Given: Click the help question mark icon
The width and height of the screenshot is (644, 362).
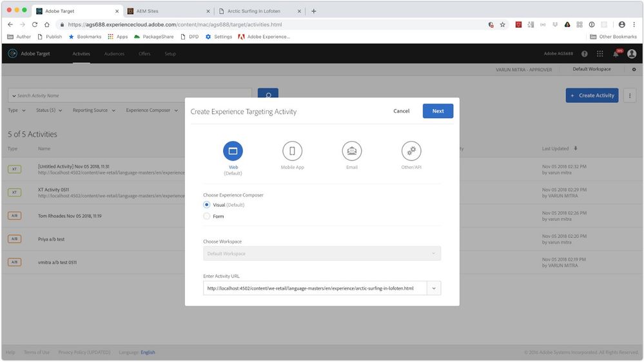Looking at the screenshot, I should [x=585, y=54].
